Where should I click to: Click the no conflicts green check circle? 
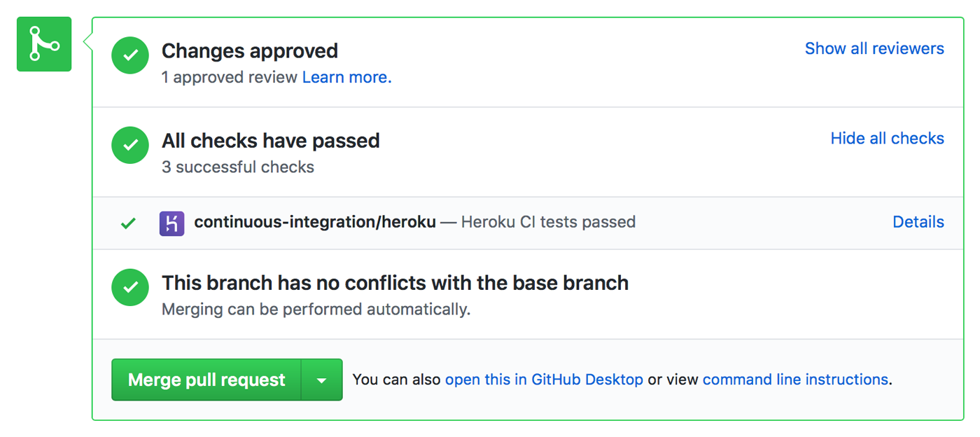point(130,287)
